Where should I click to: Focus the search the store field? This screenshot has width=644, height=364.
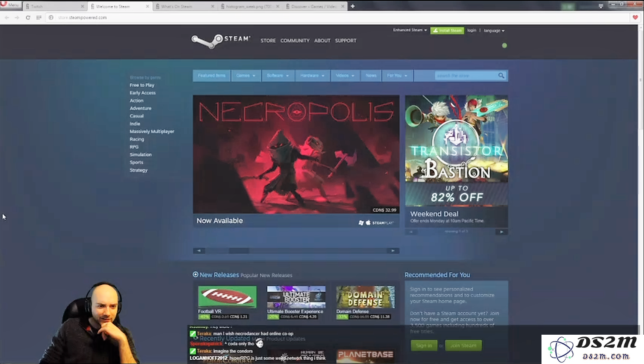pyautogui.click(x=466, y=75)
